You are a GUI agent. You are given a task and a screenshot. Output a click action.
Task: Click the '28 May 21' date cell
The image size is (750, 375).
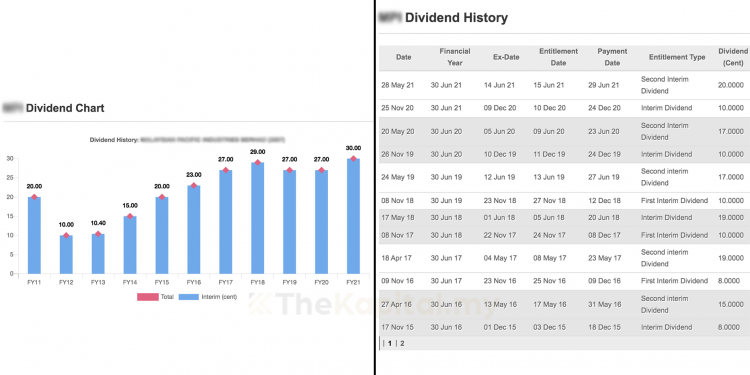tap(397, 85)
